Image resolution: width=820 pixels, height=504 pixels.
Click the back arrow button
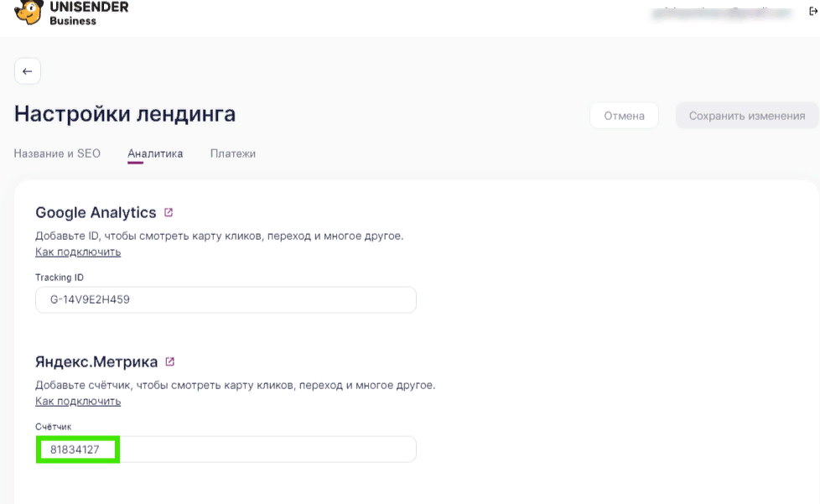pyautogui.click(x=27, y=71)
